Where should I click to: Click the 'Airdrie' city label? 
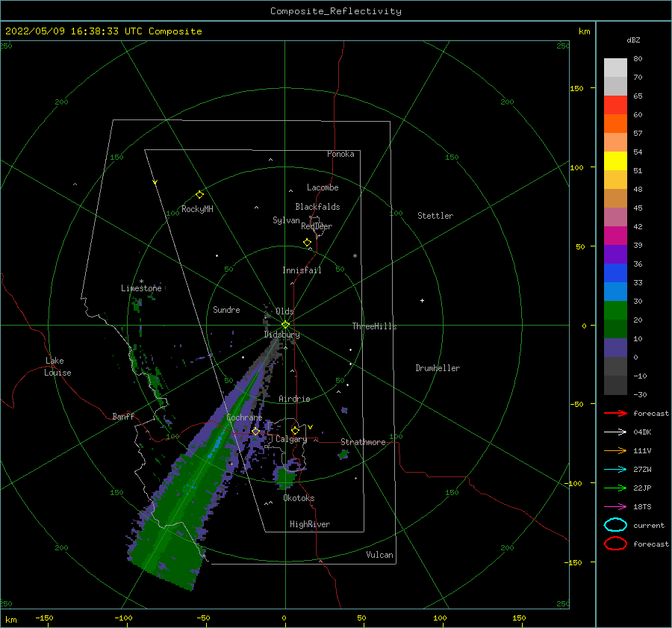tap(294, 399)
